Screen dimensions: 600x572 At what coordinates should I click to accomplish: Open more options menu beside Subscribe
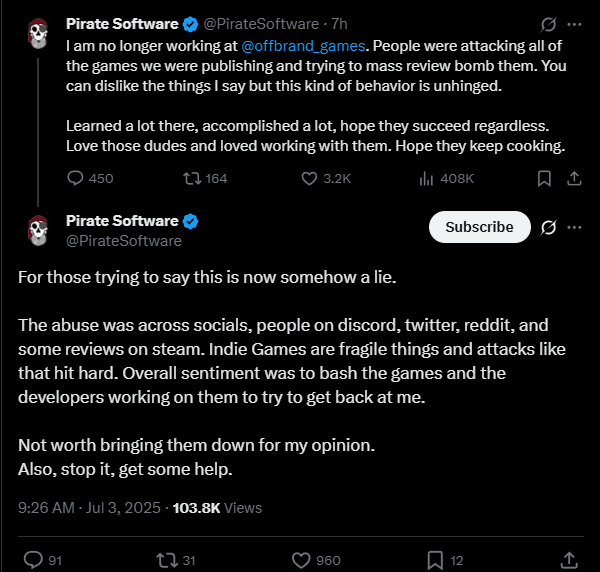pos(574,227)
